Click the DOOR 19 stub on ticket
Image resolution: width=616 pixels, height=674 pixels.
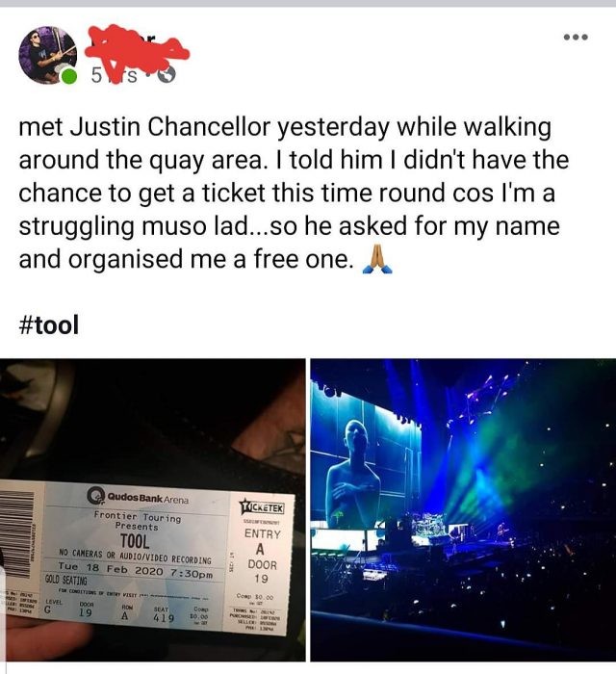(x=261, y=571)
